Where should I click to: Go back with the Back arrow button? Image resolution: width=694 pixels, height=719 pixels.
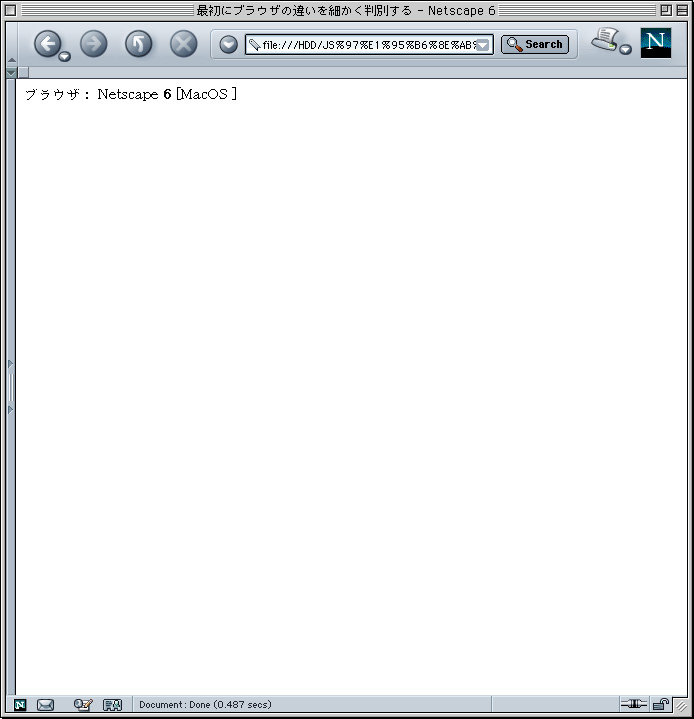pyautogui.click(x=47, y=44)
